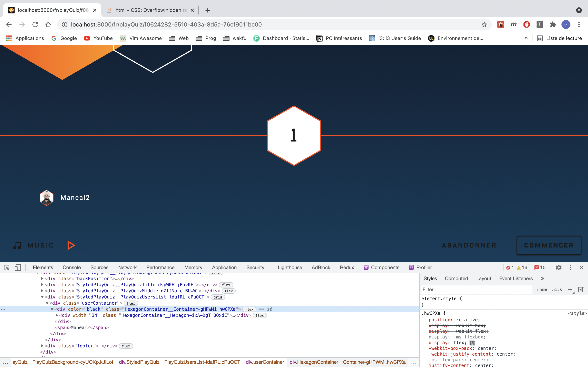Click the grid badge on PlayQuizUsersList
The height and width of the screenshot is (367, 588).
tap(217, 297)
